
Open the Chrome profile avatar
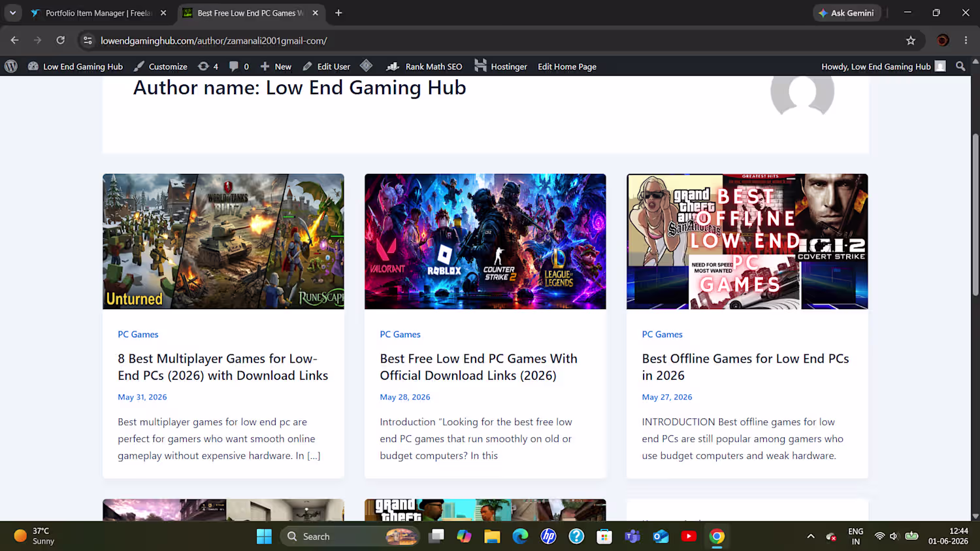pyautogui.click(x=943, y=41)
